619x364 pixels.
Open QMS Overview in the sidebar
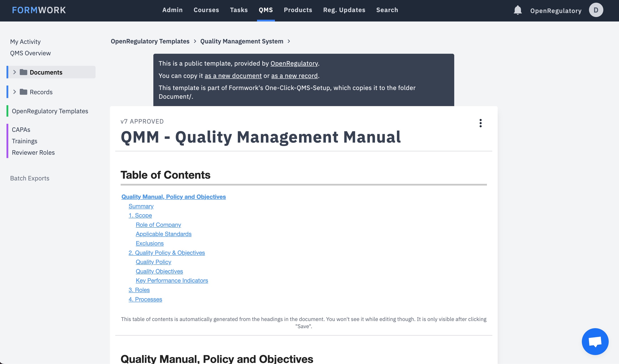(30, 53)
